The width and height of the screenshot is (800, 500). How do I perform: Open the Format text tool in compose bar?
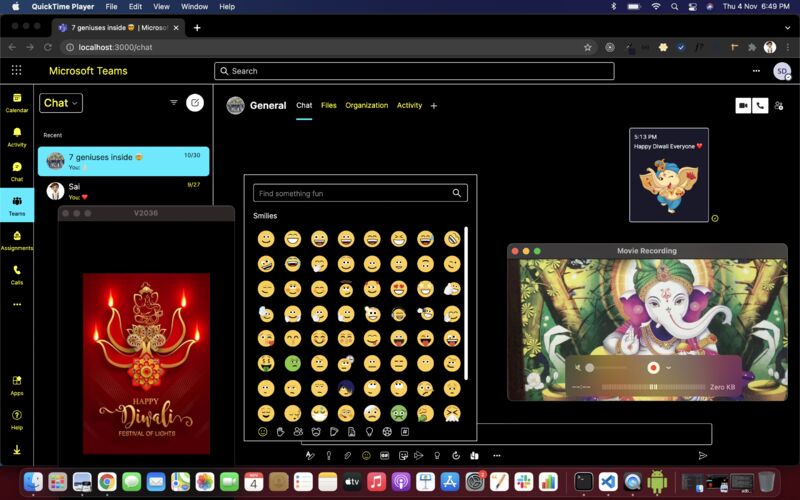pos(310,456)
